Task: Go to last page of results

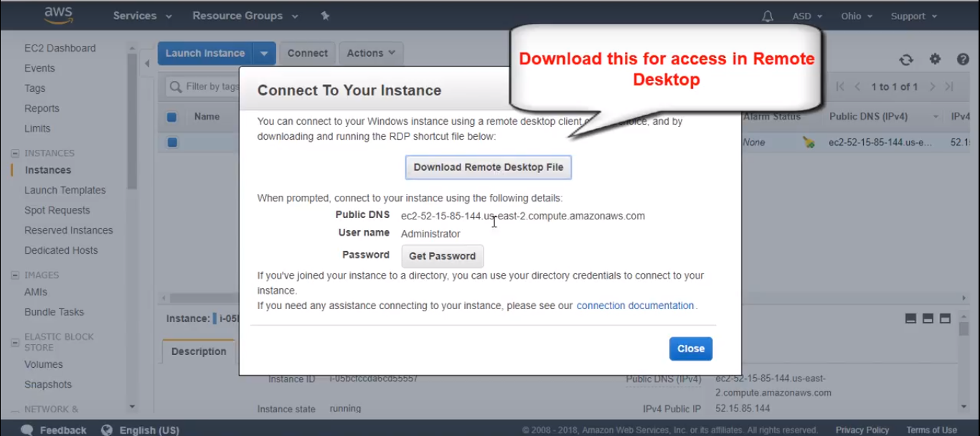Action: (949, 87)
